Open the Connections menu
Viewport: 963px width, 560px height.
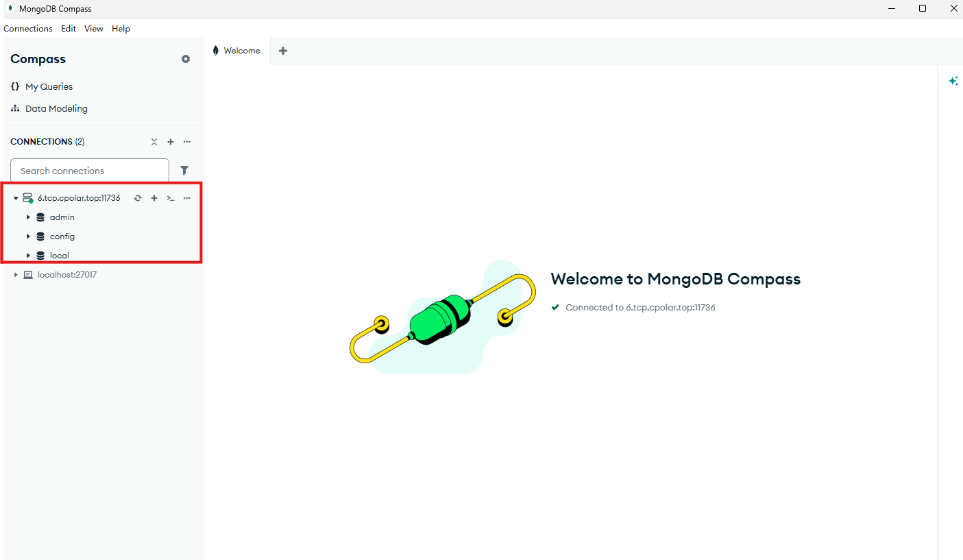pos(28,29)
